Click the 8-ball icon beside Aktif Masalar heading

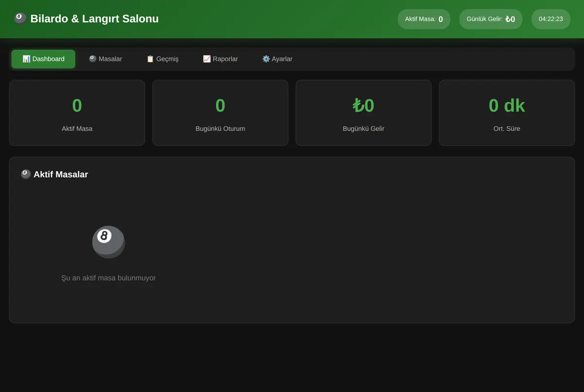[x=26, y=174]
